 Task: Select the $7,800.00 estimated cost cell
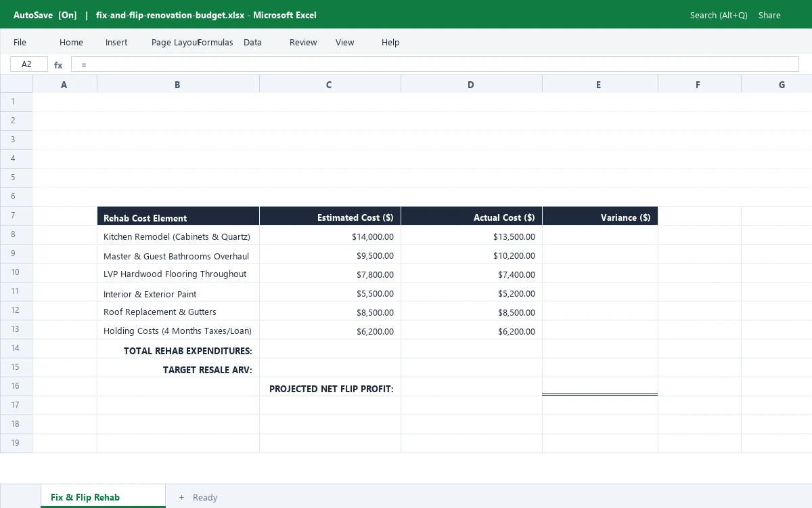pos(330,273)
